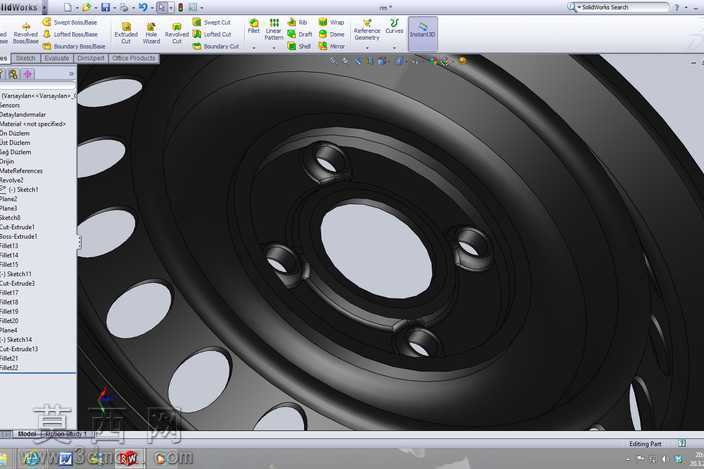Open the SolidWorks icon in the taskbar

click(x=129, y=458)
